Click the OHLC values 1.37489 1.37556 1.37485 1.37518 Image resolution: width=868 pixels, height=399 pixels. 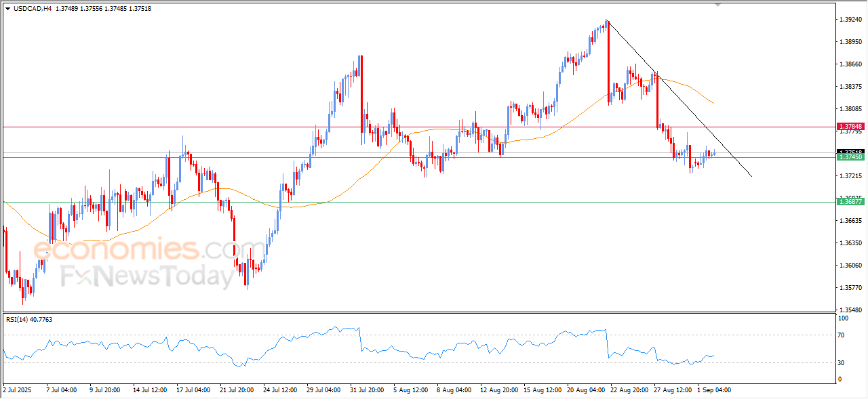pos(102,8)
